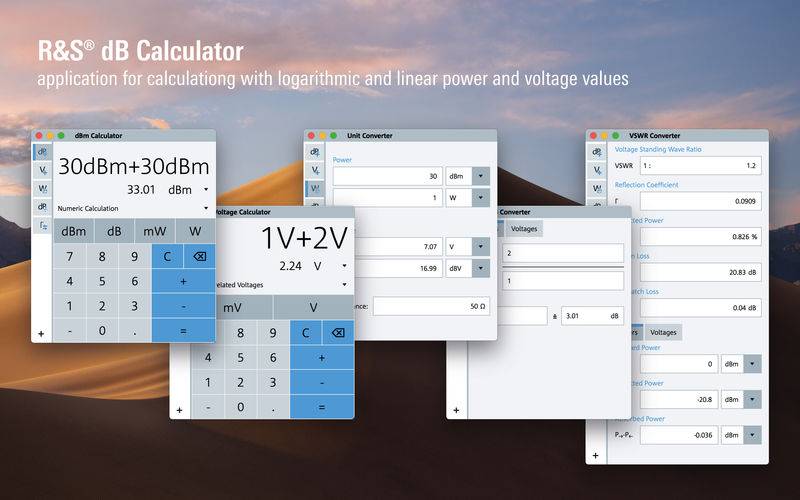Select Voltage calculator sidebar icon in Unit Converter window
The image size is (800, 500).
pyautogui.click(x=315, y=170)
